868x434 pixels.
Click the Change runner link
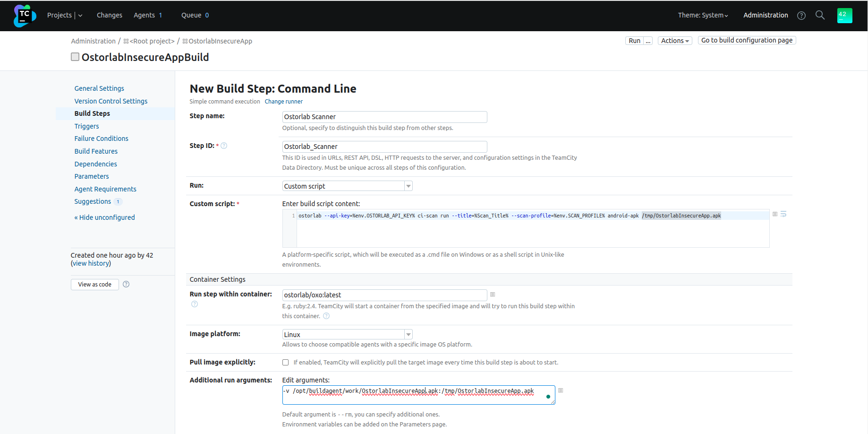283,102
